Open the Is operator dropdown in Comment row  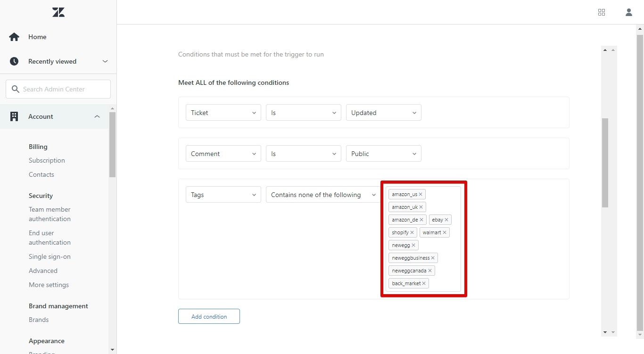pos(304,154)
